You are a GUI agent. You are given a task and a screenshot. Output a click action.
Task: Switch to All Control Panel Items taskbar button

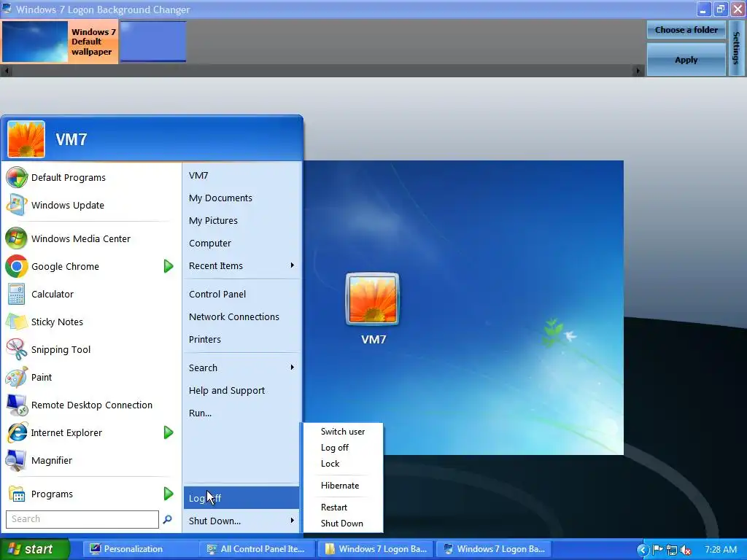tap(258, 549)
